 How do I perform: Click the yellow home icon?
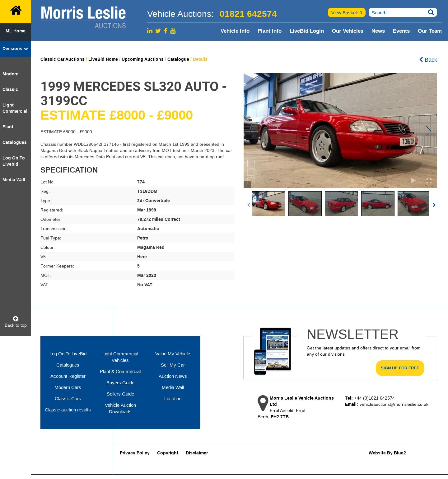pyautogui.click(x=16, y=11)
